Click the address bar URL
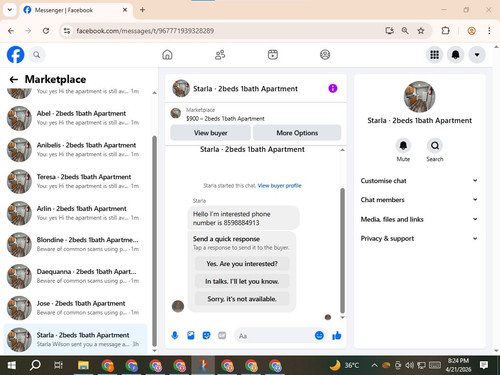Viewport: 500px width, 375px height. click(145, 31)
